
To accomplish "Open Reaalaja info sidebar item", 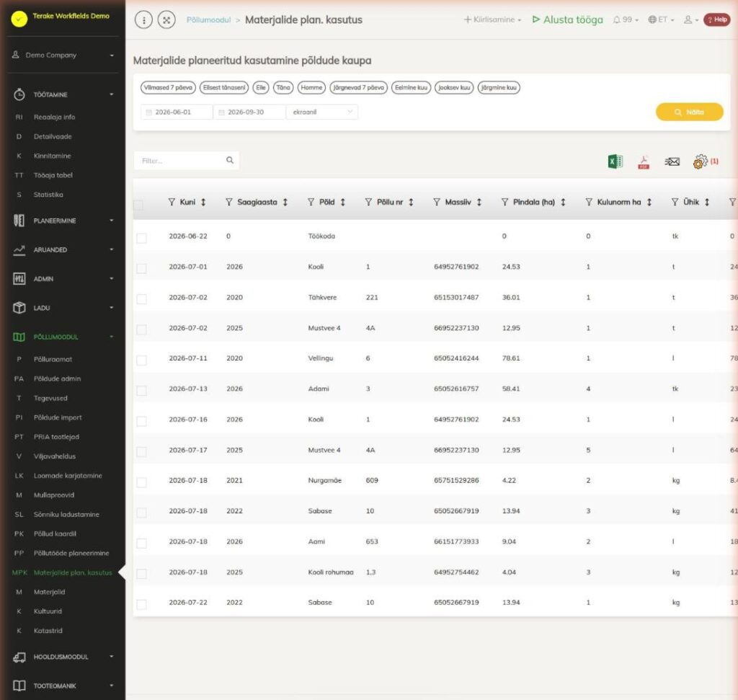I will pyautogui.click(x=54, y=117).
